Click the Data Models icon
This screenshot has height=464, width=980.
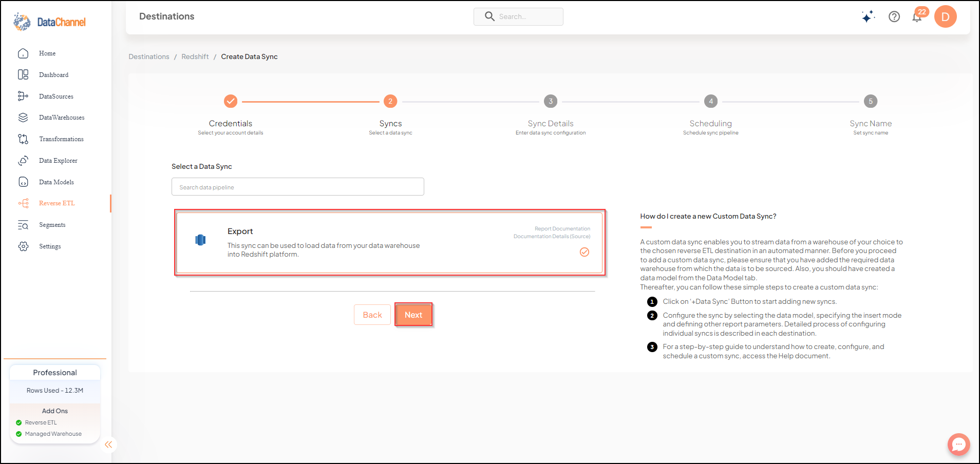[x=23, y=182]
